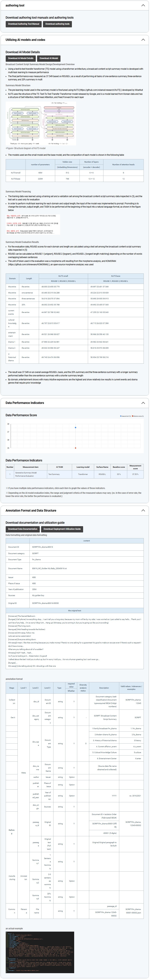Viewport: 151px width, 980px height.
Task: Open the KoT5 structural diagram image
Action: [41, 123]
